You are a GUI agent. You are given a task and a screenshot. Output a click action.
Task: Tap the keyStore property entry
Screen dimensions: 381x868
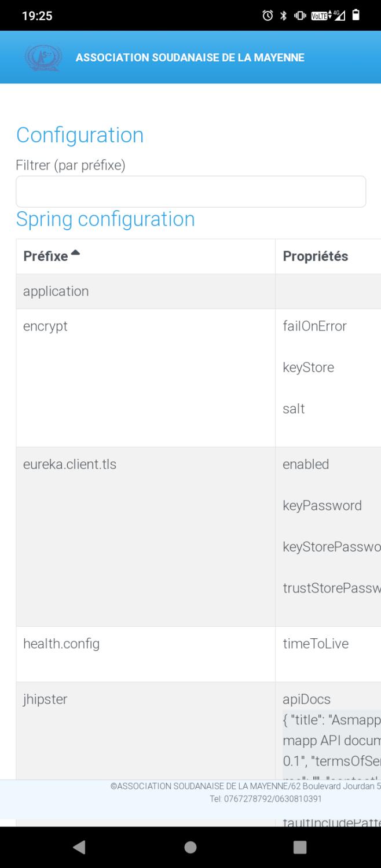pos(308,367)
